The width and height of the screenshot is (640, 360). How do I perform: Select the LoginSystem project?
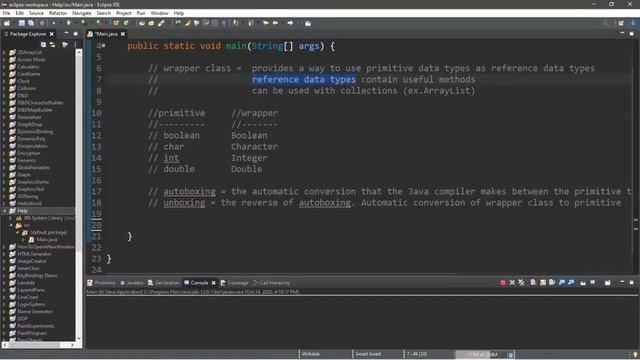(31, 304)
